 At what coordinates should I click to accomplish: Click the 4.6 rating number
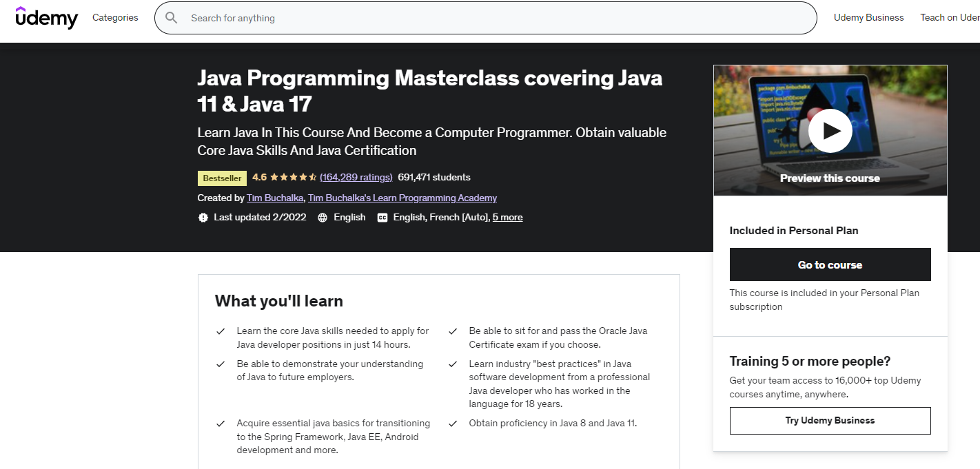(259, 177)
